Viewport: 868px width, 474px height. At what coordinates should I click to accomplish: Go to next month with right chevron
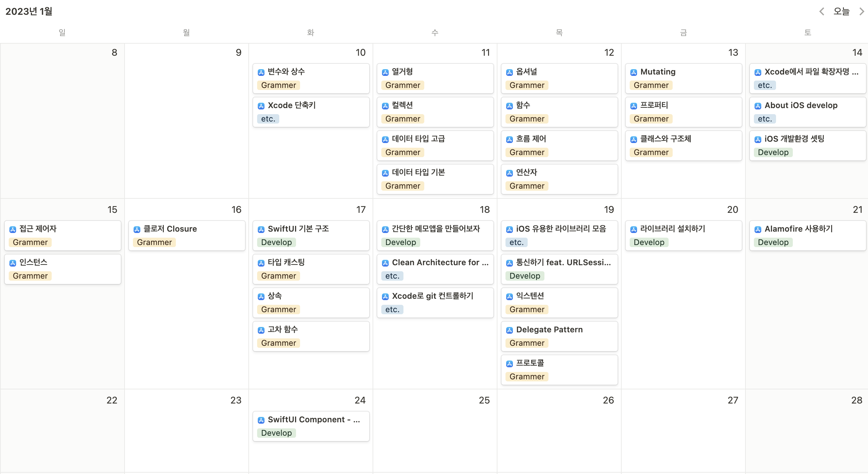click(861, 11)
